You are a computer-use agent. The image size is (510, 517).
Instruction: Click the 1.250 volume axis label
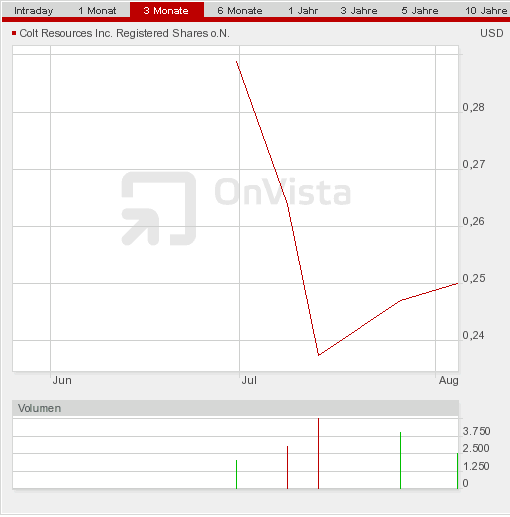[x=476, y=466]
